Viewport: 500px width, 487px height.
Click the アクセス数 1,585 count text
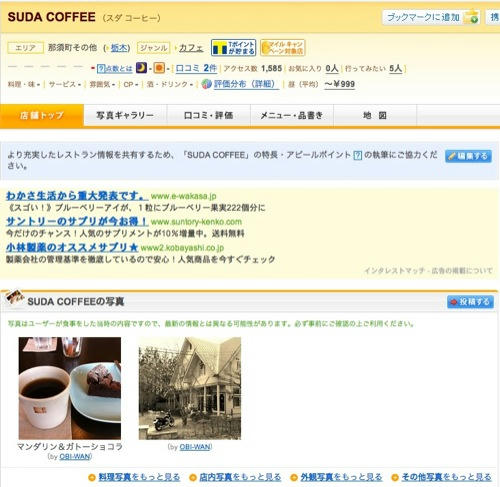click(x=253, y=69)
